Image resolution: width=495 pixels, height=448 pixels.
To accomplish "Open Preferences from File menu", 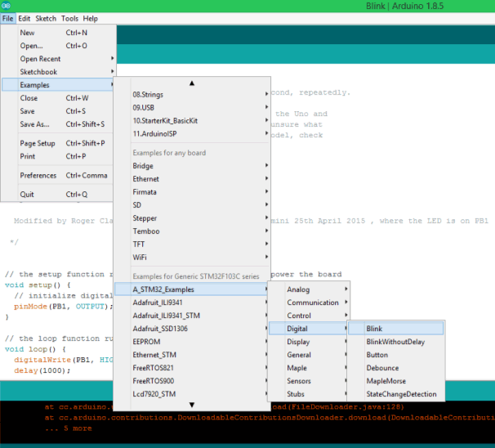I will [x=57, y=175].
